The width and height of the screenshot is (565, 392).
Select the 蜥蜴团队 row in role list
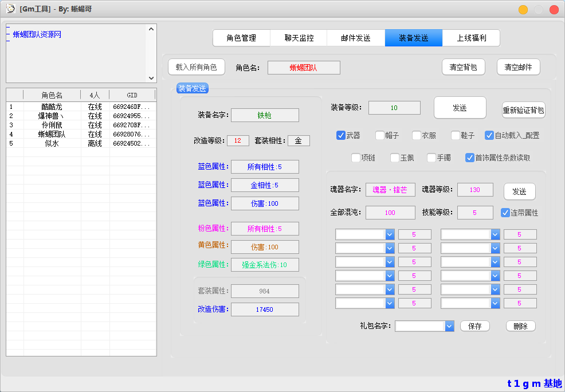81,134
